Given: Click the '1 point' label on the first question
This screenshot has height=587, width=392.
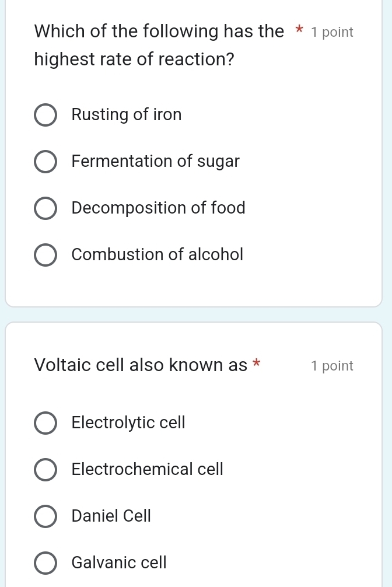Looking at the screenshot, I should coord(332,32).
